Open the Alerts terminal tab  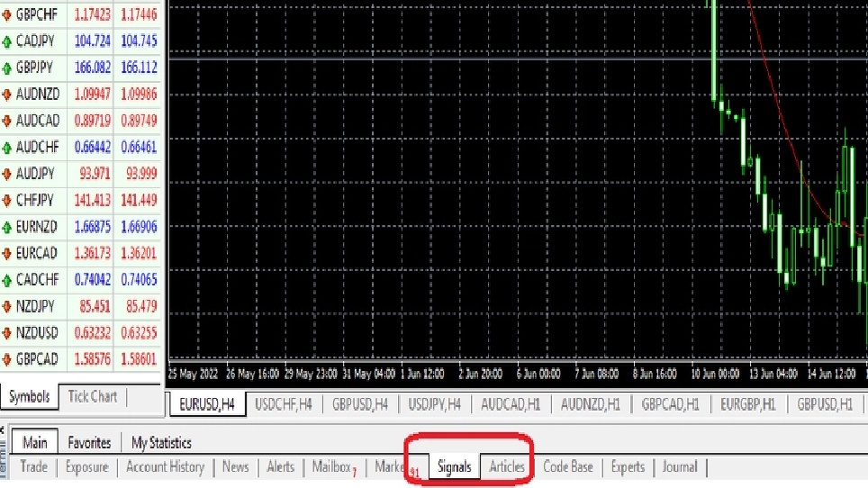[281, 467]
